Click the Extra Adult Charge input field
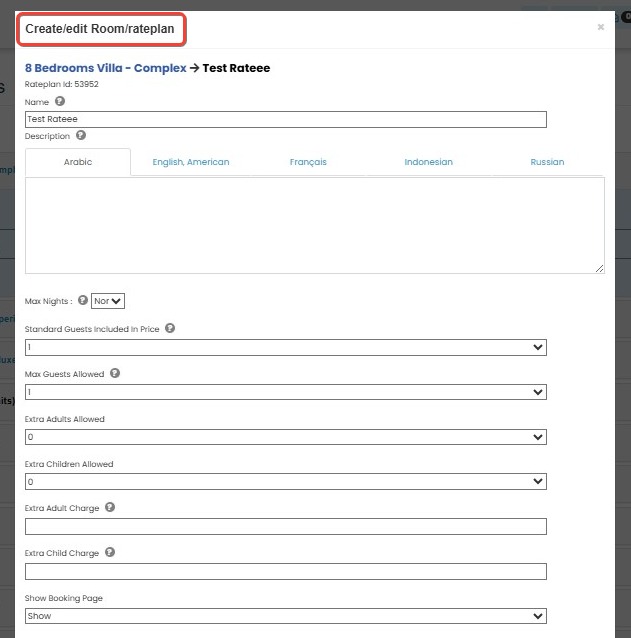 [286, 527]
